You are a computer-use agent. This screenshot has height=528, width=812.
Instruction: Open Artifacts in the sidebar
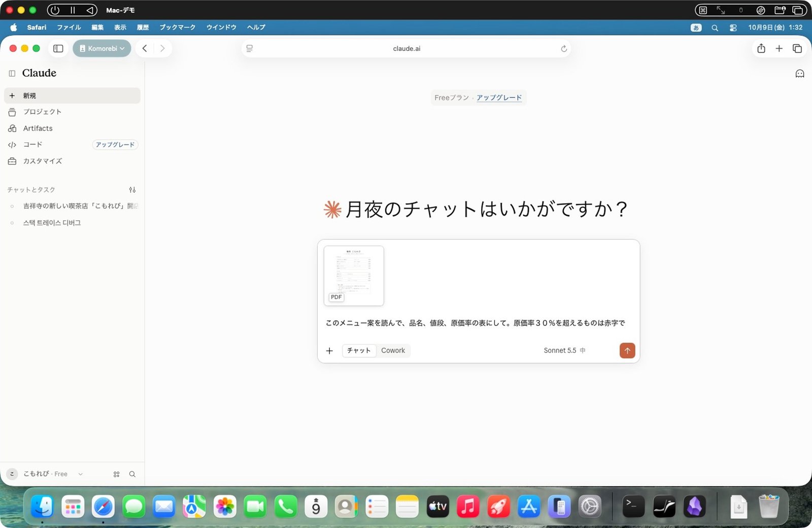[72, 128]
